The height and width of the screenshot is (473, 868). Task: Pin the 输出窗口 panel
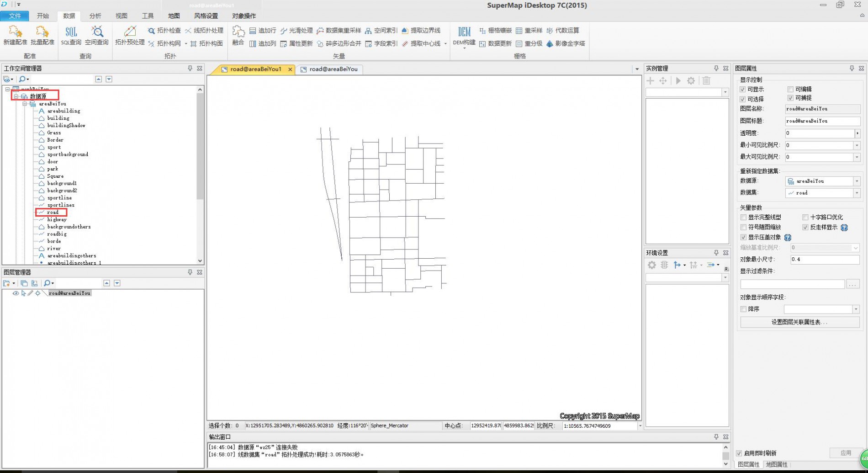pos(716,437)
